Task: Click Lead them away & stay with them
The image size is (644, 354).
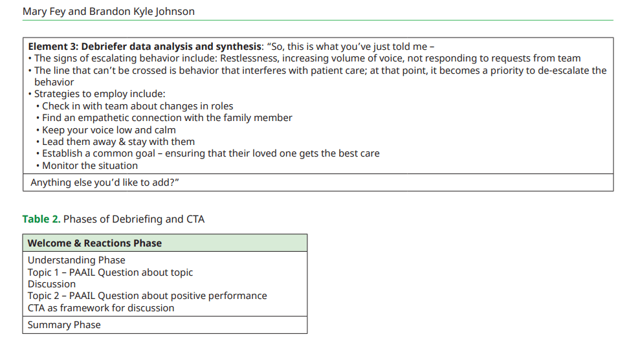Action: click(118, 142)
